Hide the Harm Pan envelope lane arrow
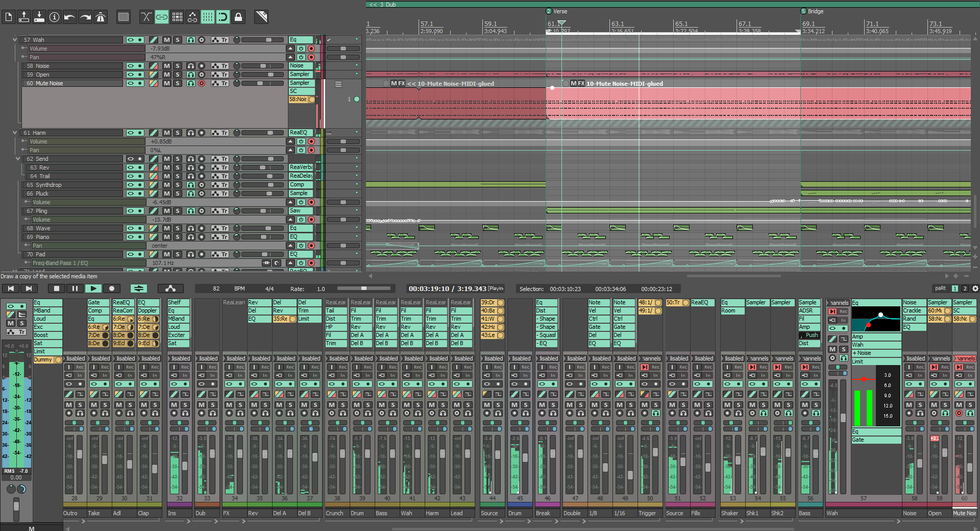This screenshot has width=980, height=531. tap(290, 150)
